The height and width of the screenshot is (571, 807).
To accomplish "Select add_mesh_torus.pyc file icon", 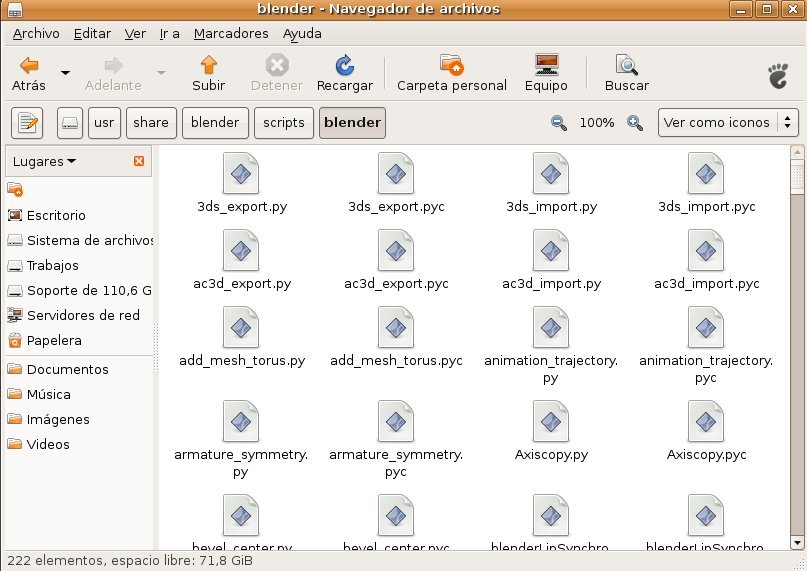I will (396, 327).
